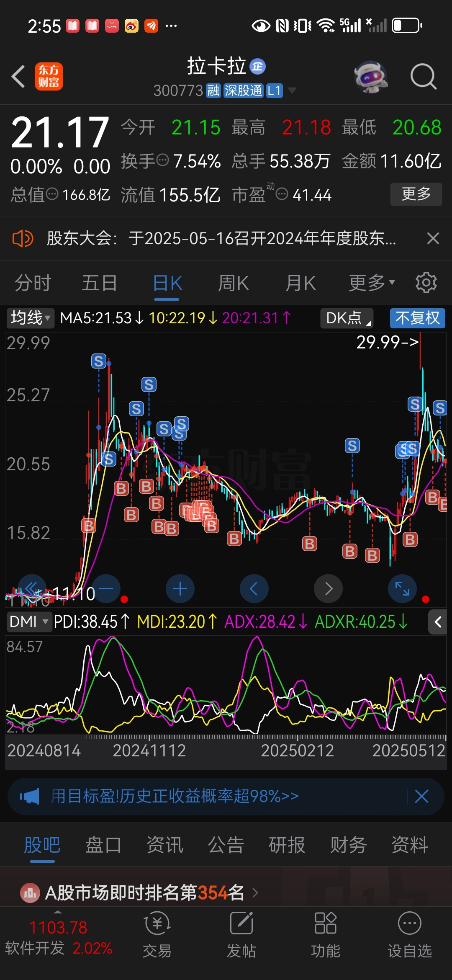This screenshot has height=980, width=452.
Task: Tap the 企 badge next to 拉卡拉
Action: coord(258,66)
